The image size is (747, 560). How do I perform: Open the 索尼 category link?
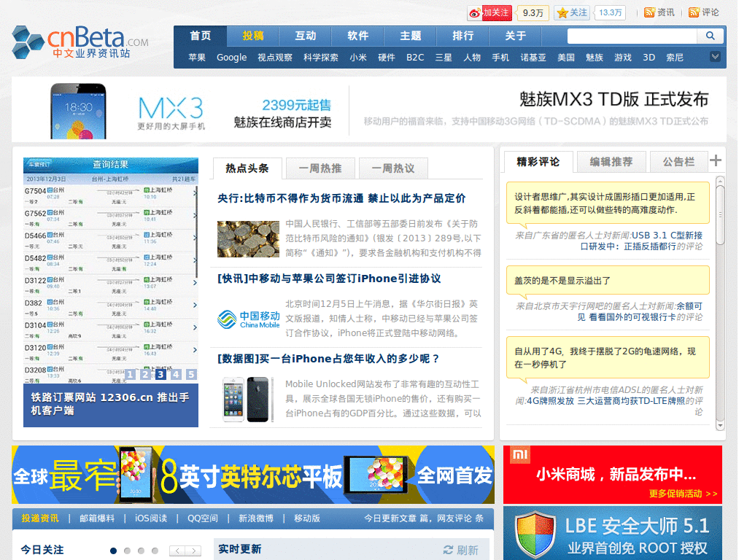click(x=675, y=58)
